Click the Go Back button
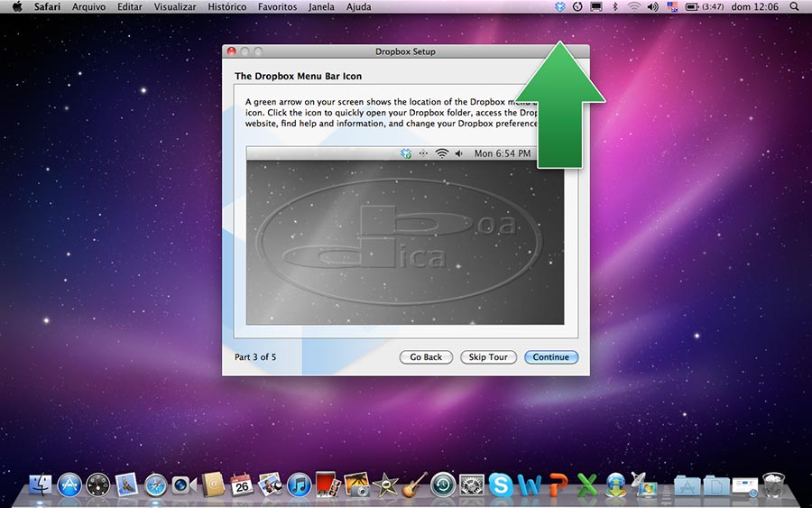The image size is (812, 508). (x=426, y=356)
